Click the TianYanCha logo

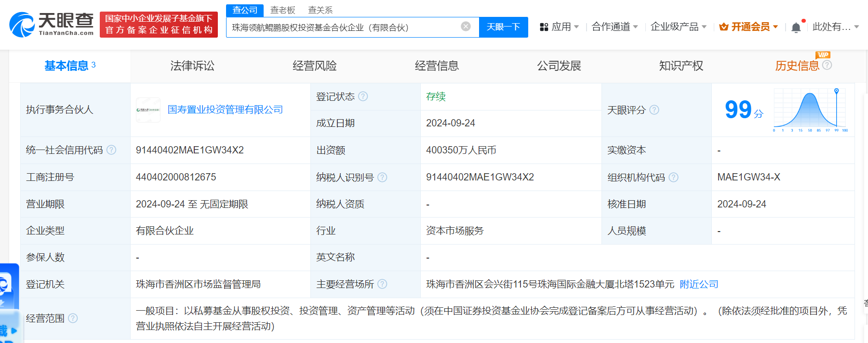52,24
